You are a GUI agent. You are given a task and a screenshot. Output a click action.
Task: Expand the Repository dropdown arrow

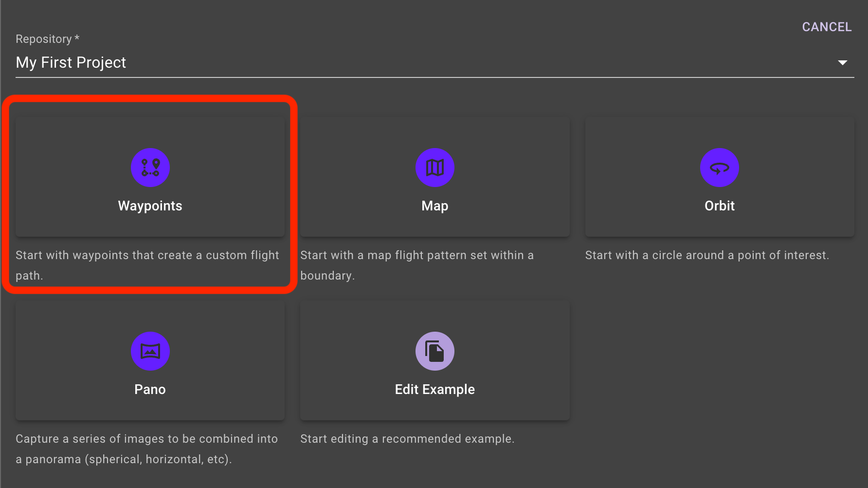(x=843, y=62)
